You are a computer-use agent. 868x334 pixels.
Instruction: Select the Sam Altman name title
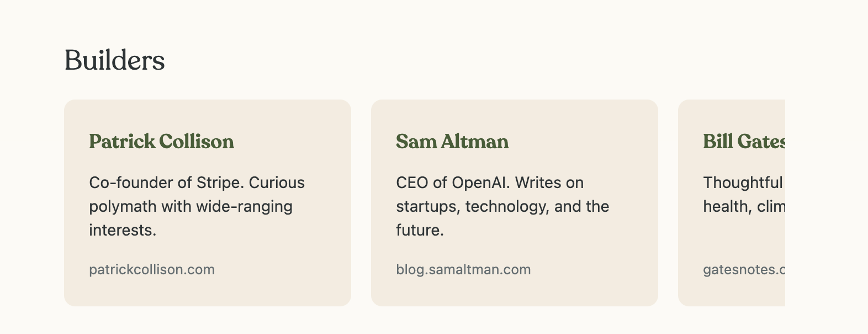pyautogui.click(x=452, y=142)
